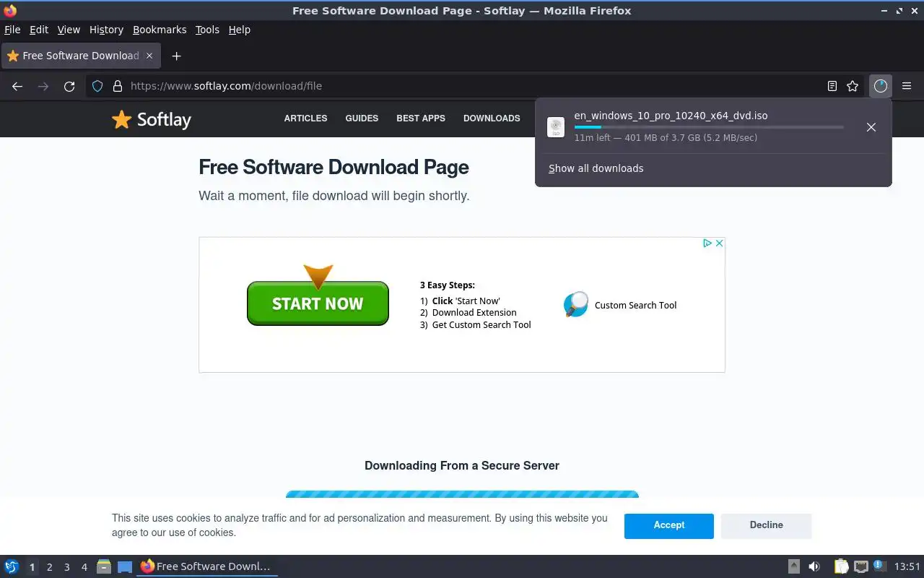924x578 pixels.
Task: Cancel the Windows ISO download
Action: (871, 127)
